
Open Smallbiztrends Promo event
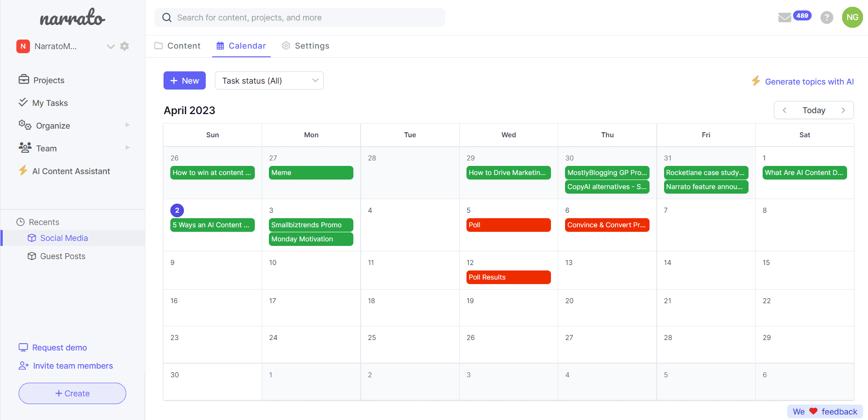(x=311, y=225)
